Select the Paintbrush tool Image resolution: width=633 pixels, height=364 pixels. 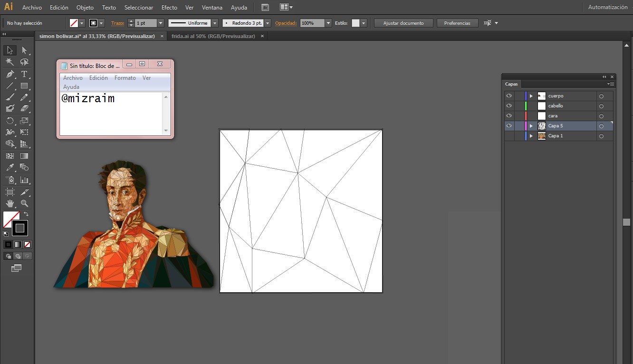pyautogui.click(x=10, y=97)
